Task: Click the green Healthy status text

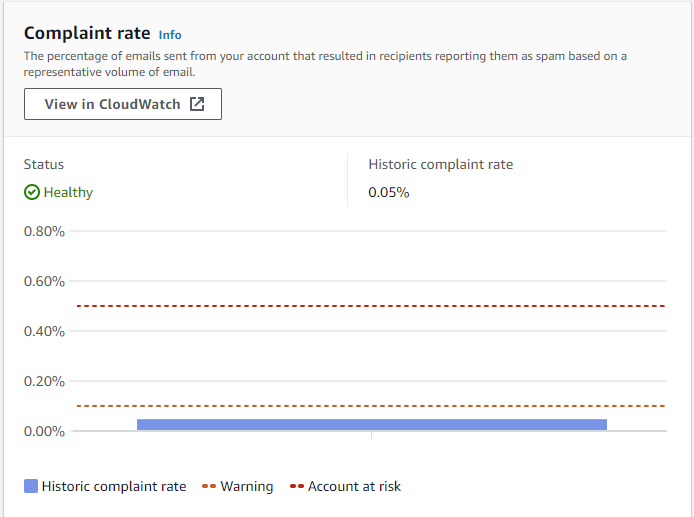Action: 68,192
